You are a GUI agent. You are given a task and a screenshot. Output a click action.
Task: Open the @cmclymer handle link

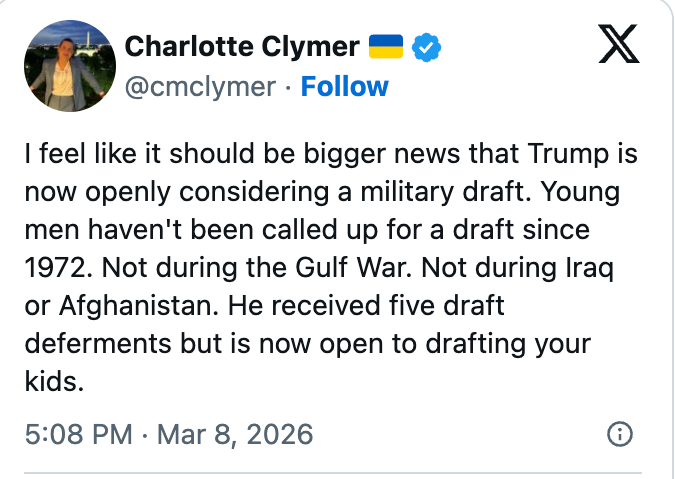[x=199, y=87]
